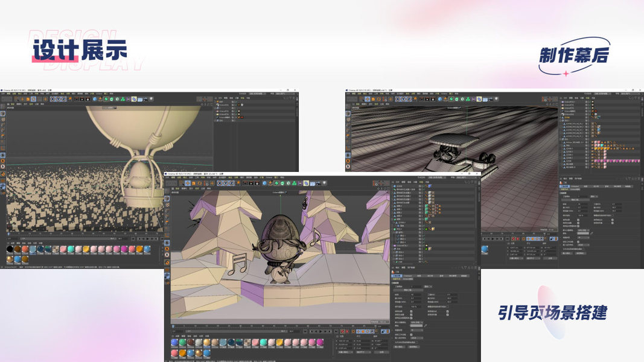This screenshot has width=644, height=362.
Task: Toggle Z-axis lock in front forest window
Action: point(232,183)
